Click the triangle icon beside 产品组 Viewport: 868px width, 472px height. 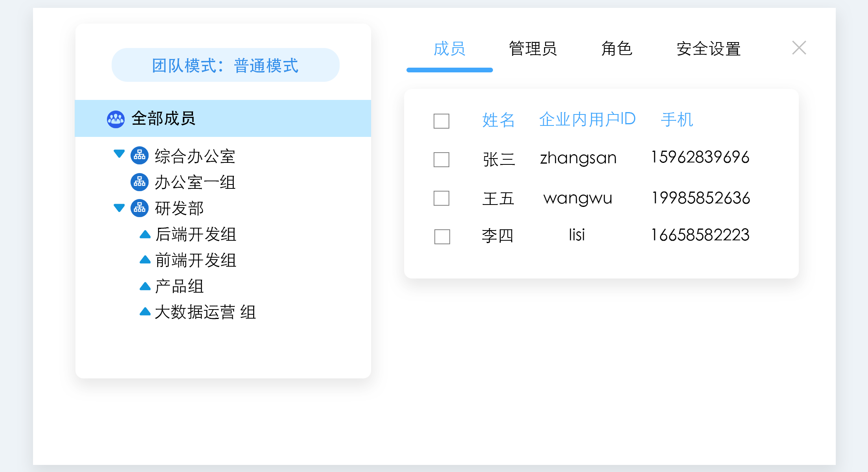click(145, 286)
